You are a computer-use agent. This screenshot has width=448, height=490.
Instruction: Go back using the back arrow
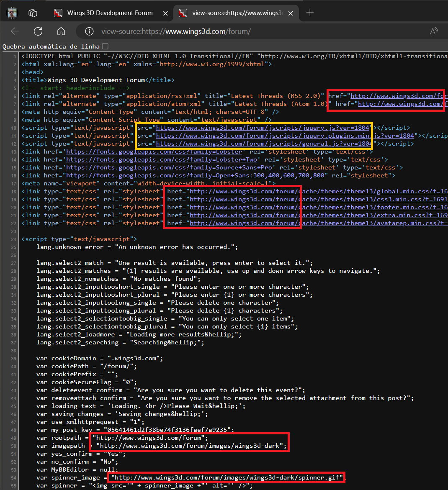[x=15, y=31]
